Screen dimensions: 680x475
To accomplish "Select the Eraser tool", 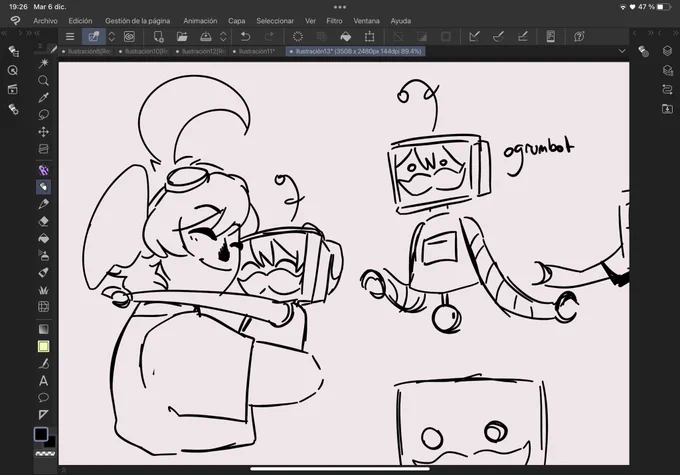I will coord(43,221).
